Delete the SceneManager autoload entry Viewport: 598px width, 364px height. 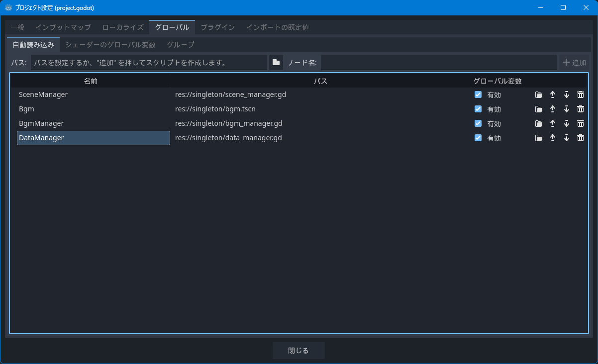[x=580, y=94]
